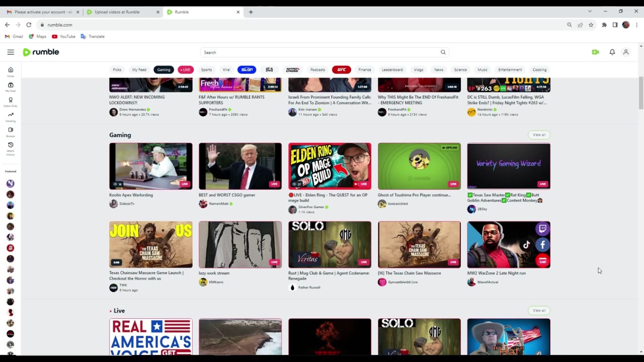Open Koolin Apex Warlording video title

(x=131, y=195)
